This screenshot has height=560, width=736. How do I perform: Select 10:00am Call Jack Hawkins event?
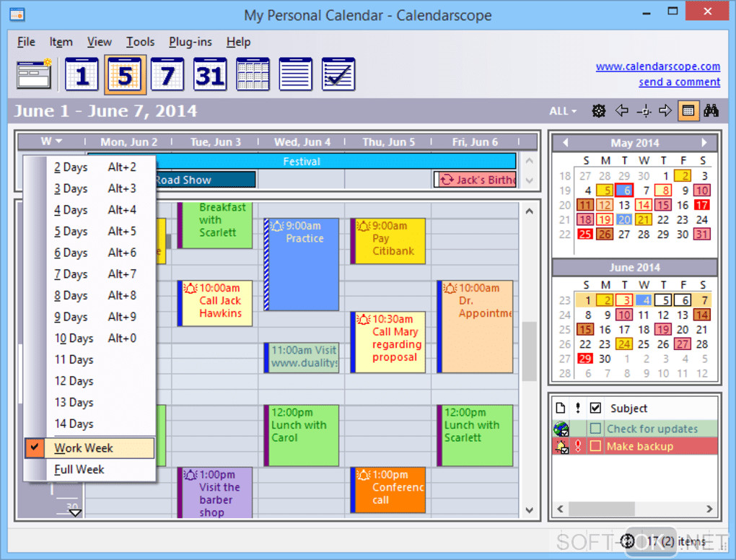click(215, 303)
